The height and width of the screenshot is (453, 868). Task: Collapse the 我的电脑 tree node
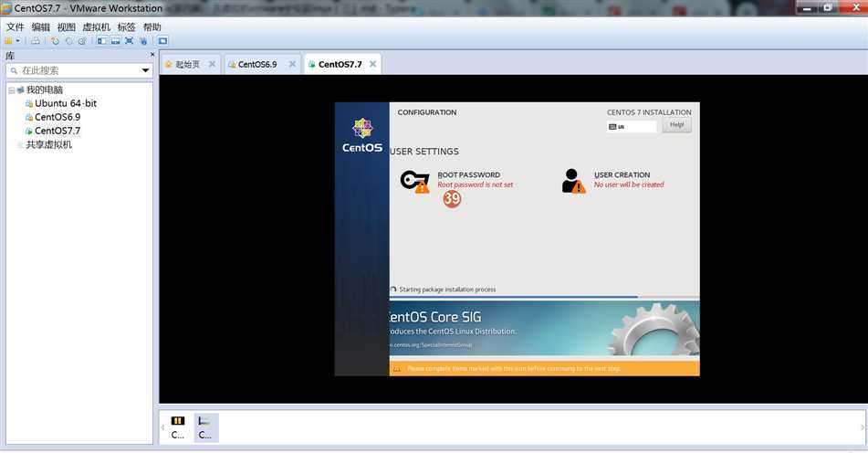(x=11, y=90)
